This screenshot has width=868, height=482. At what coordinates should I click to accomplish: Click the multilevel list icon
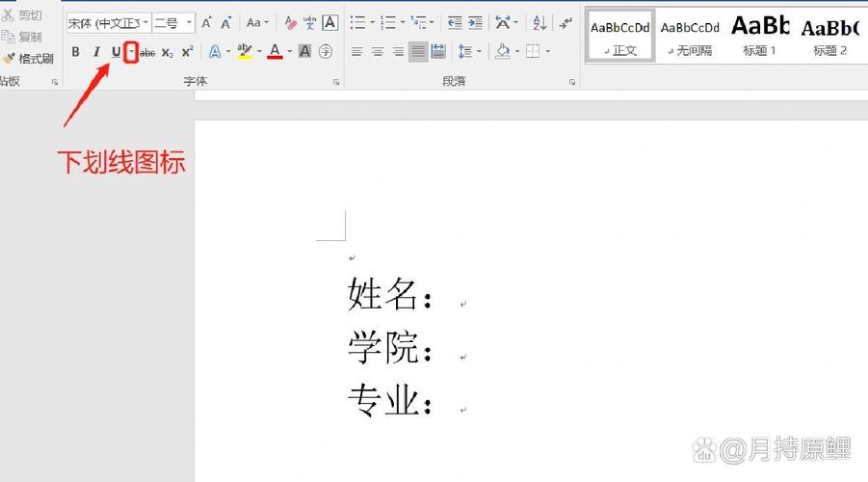418,23
